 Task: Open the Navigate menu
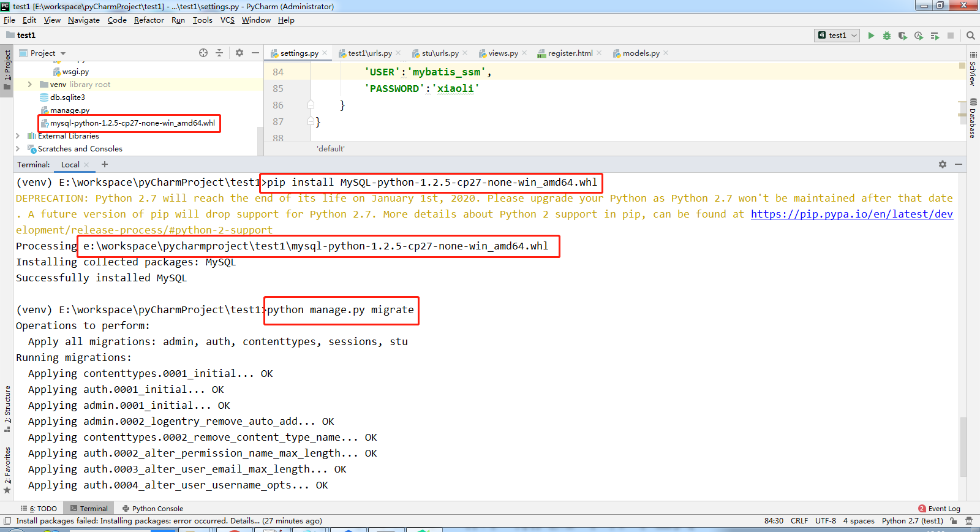84,20
